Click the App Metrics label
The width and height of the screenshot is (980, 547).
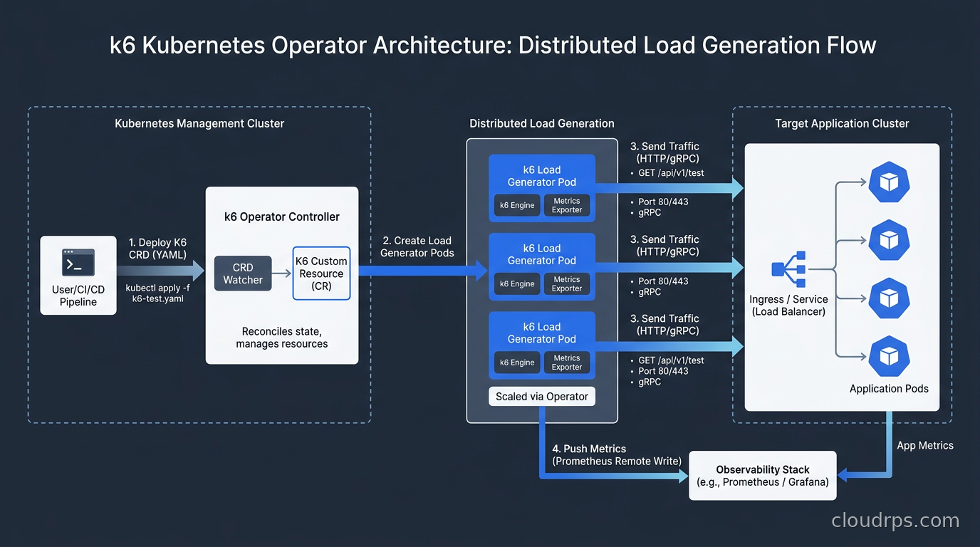[924, 445]
